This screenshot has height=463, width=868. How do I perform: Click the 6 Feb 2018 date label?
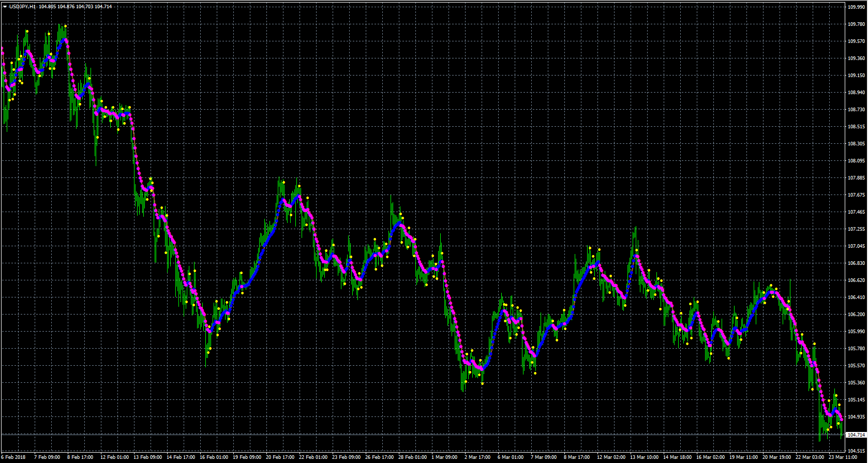pyautogui.click(x=14, y=457)
